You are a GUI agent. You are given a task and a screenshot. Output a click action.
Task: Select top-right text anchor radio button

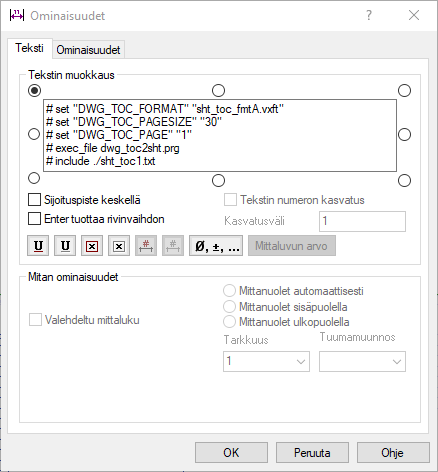click(x=405, y=91)
